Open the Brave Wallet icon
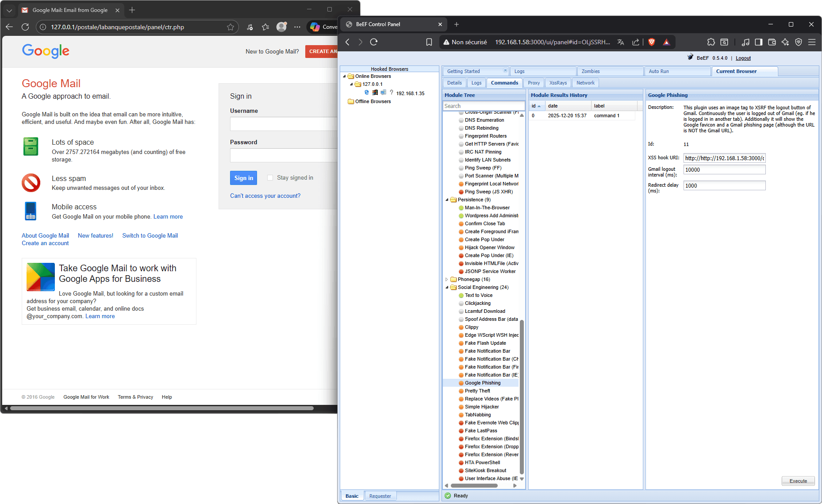 pos(772,42)
